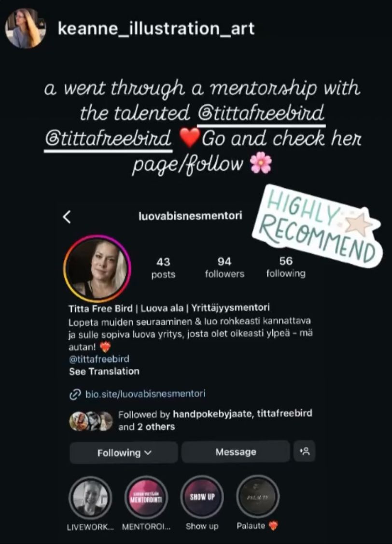392x544 pixels.
Task: Click the Message button
Action: click(x=236, y=452)
